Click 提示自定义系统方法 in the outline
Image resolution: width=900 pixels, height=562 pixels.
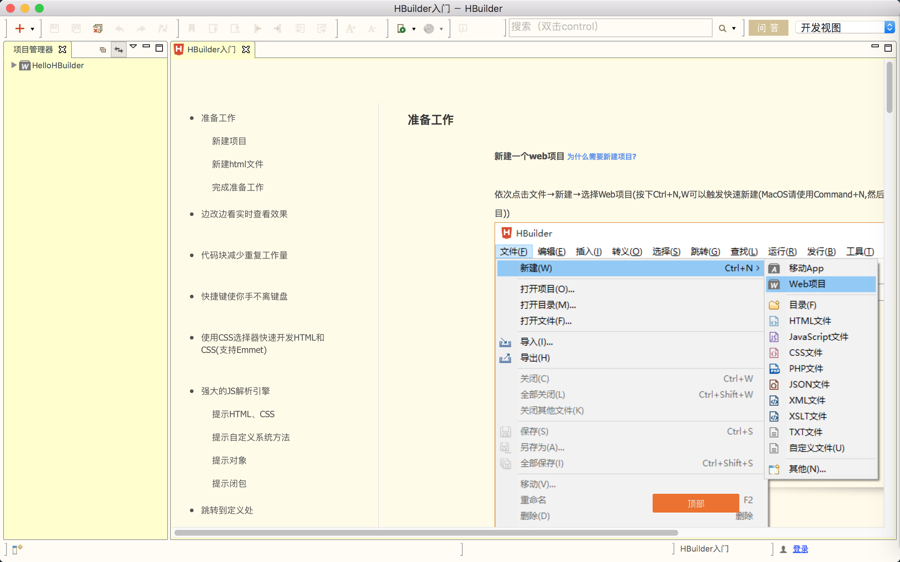coord(251,437)
